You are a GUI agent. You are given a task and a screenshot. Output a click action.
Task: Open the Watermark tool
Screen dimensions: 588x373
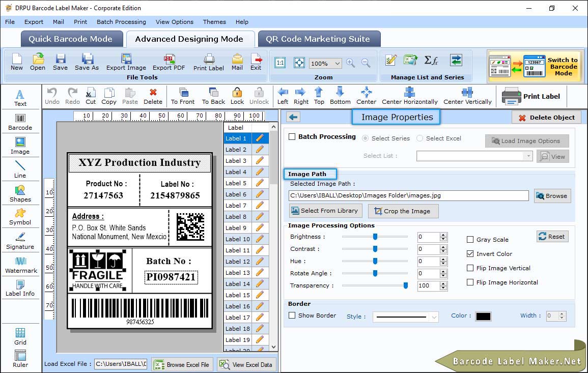click(20, 265)
